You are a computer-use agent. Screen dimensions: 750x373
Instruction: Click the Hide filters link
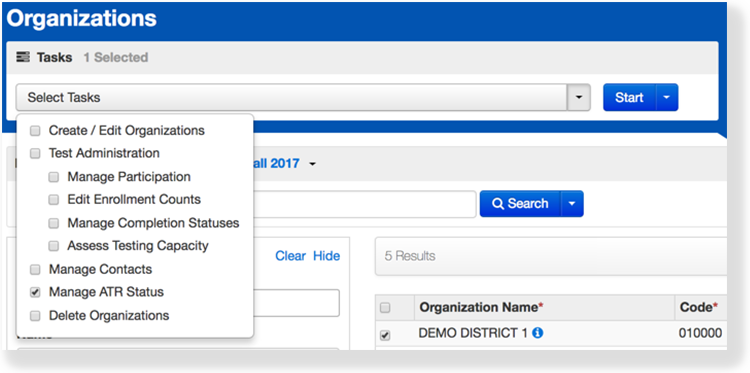coord(327,256)
